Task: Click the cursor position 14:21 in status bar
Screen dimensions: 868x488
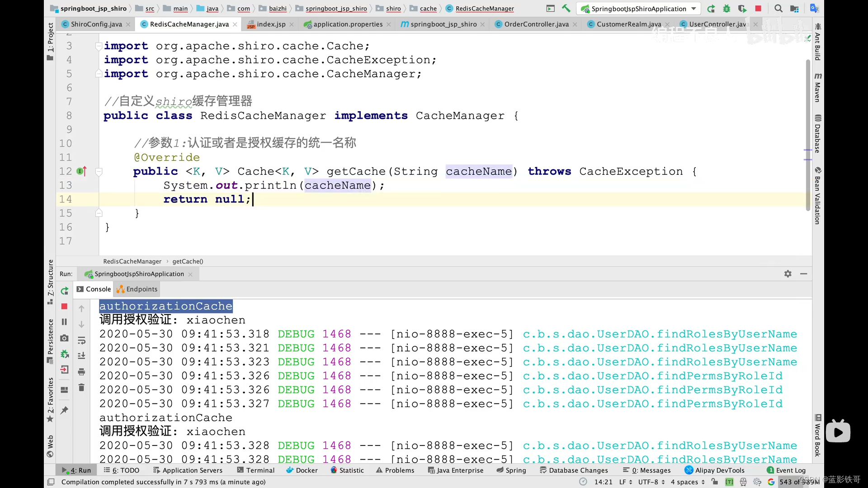Action: pyautogui.click(x=603, y=482)
